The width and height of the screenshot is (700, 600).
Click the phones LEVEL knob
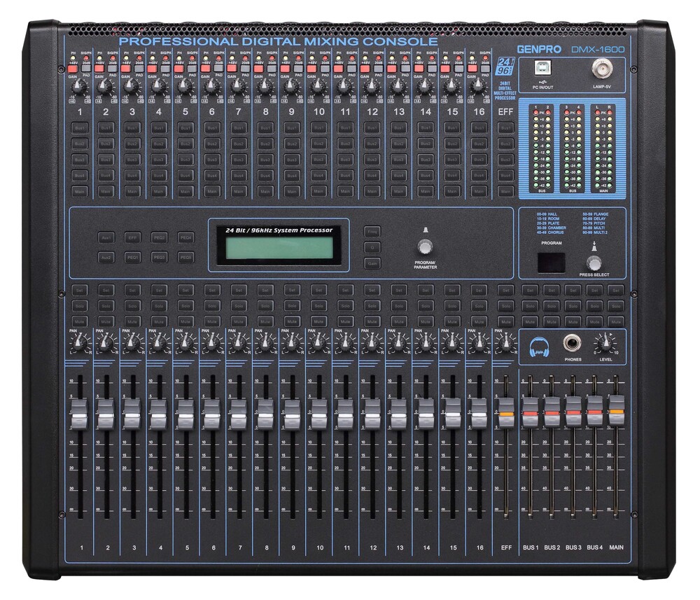pyautogui.click(x=603, y=343)
